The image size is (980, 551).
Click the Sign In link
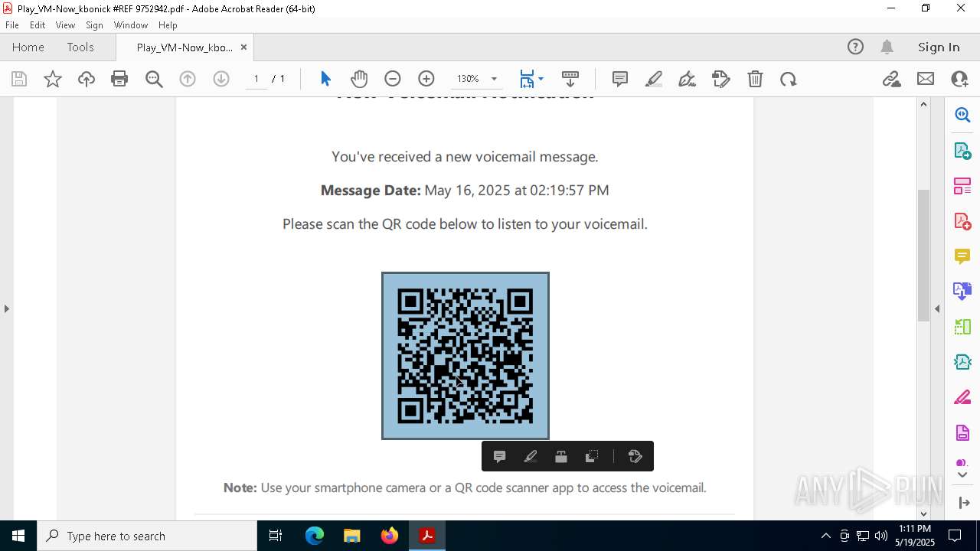939,47
